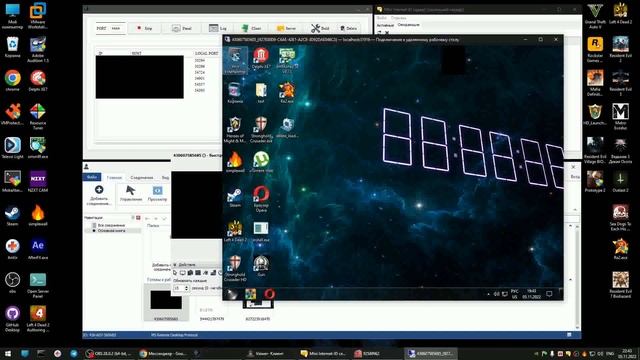Screen dimensions: 640x360
Task: Open GitHub Desktop icon
Action: [13, 319]
